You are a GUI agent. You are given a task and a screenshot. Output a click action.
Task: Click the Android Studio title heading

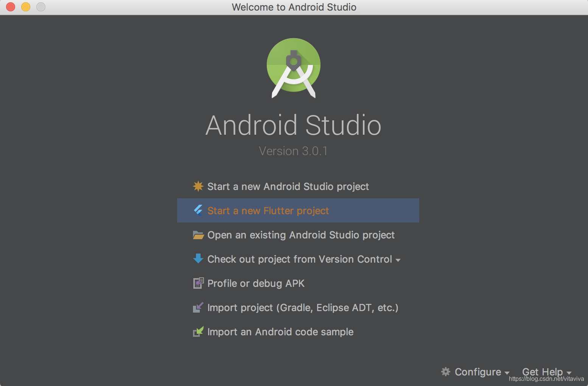(x=294, y=125)
